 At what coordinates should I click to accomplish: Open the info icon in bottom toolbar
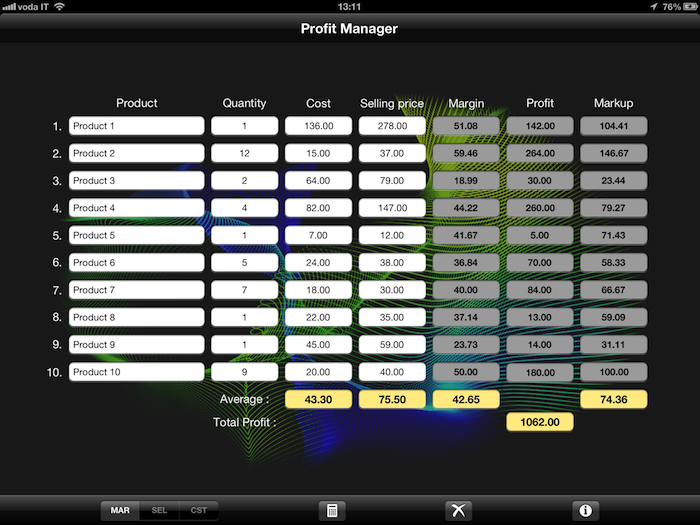click(585, 510)
